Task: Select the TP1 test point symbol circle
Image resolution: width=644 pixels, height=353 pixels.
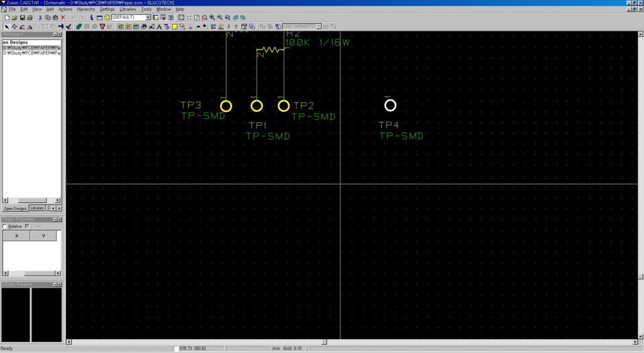Action: coord(257,106)
